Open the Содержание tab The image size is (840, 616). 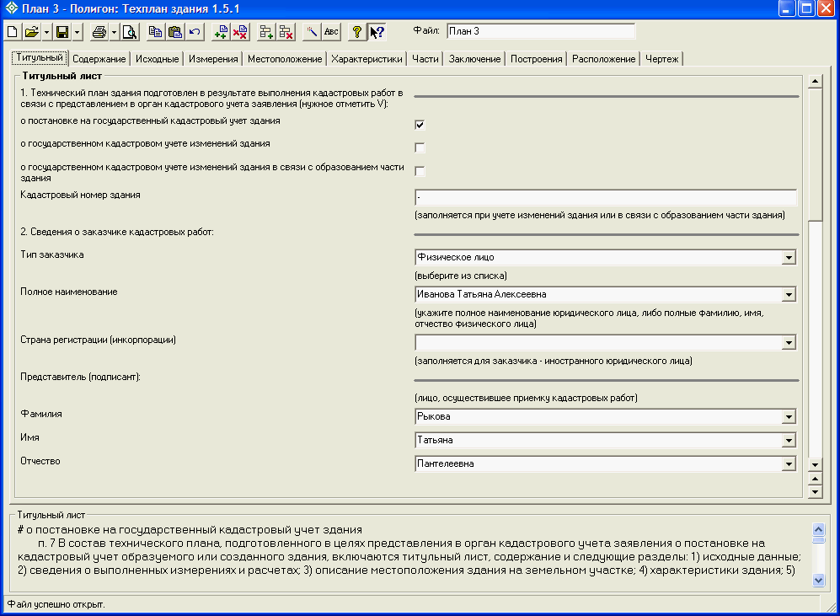[x=99, y=59]
